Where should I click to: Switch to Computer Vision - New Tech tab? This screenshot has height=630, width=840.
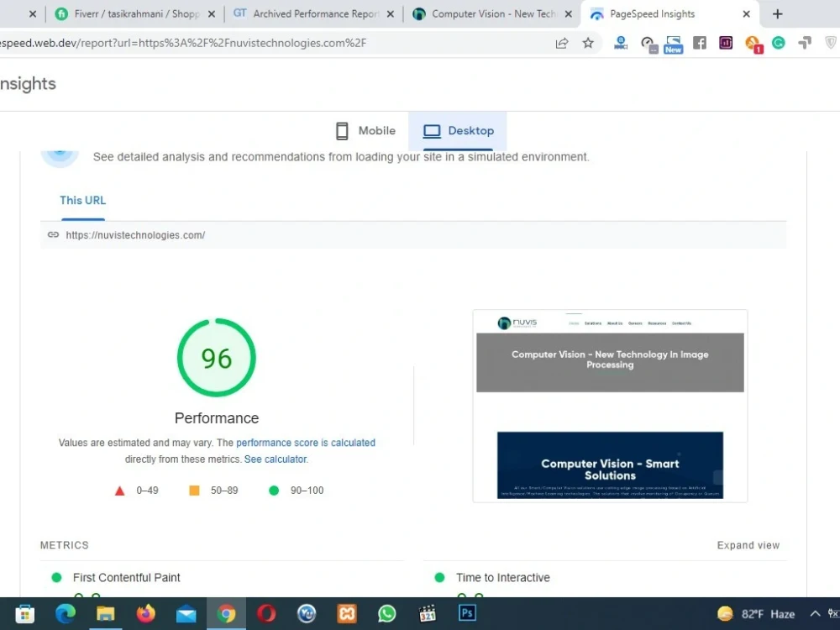487,14
